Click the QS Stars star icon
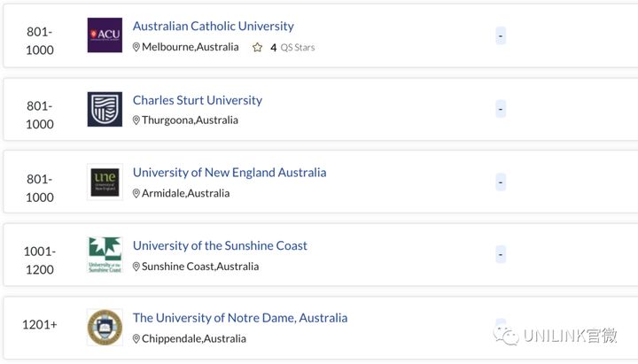 [257, 48]
